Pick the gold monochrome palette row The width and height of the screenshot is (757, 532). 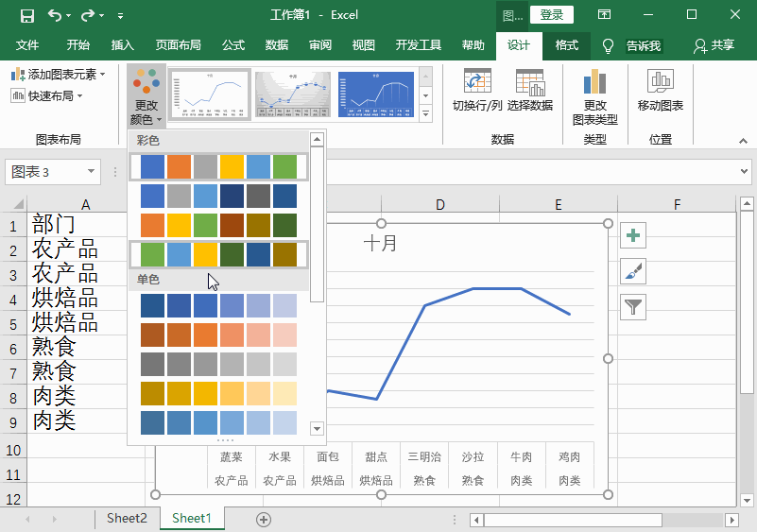(x=218, y=393)
